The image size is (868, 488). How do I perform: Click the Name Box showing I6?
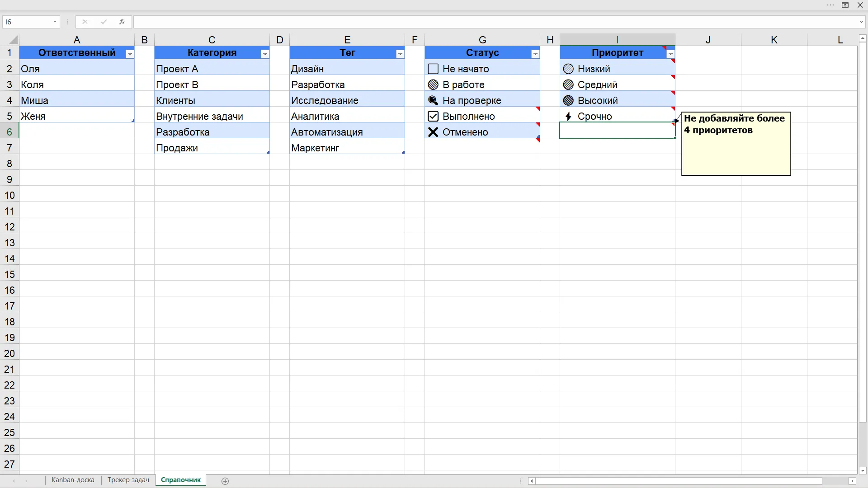[27, 22]
